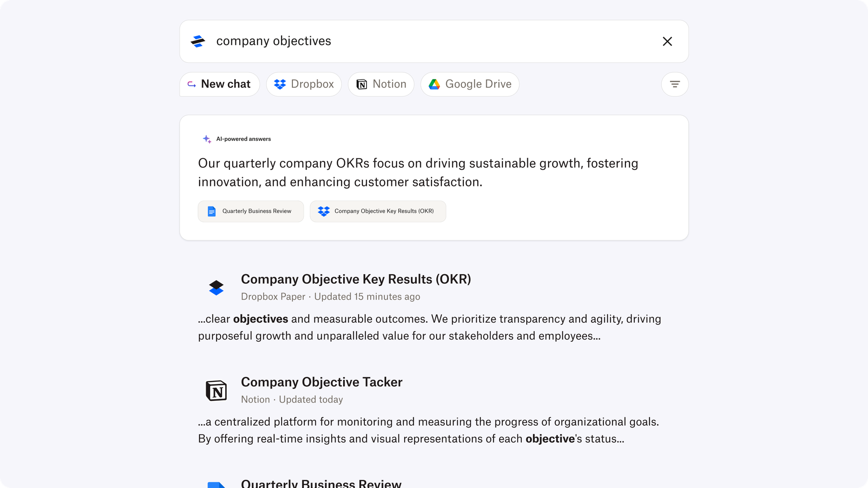Clear the search query with the X
Screen dimensions: 868x488
tap(667, 41)
